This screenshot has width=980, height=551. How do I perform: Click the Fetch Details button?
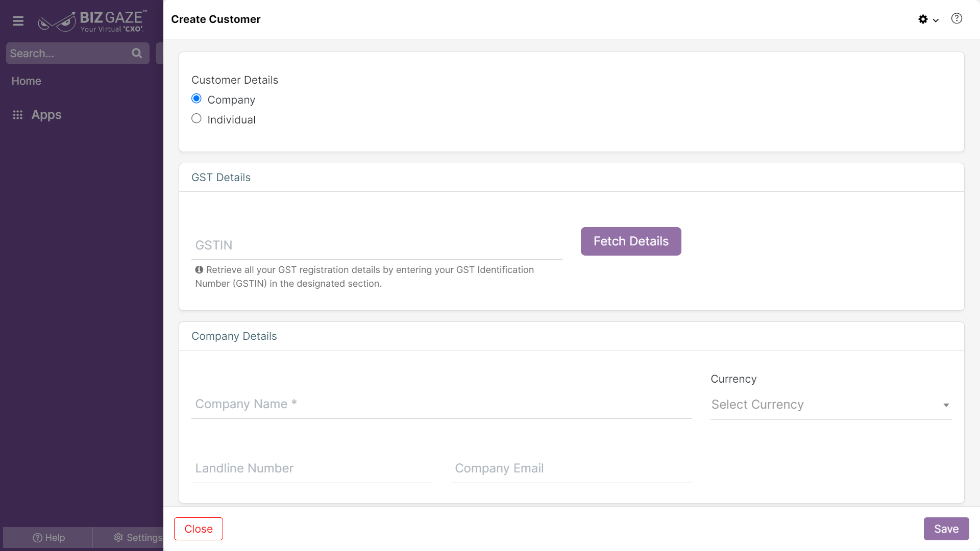[x=631, y=241]
